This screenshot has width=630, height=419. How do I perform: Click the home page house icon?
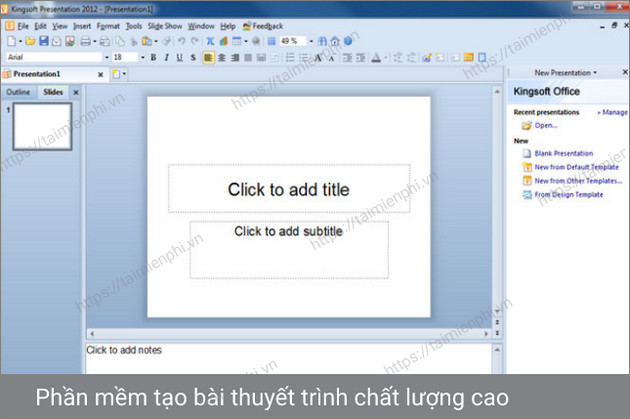[x=335, y=41]
